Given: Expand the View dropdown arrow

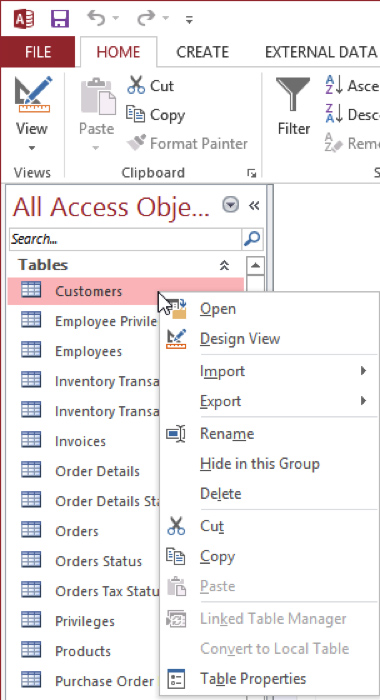Looking at the screenshot, I should [32, 148].
